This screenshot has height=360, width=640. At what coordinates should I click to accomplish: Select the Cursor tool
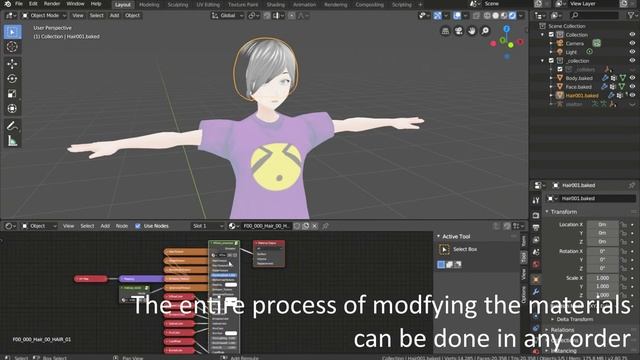point(12,47)
